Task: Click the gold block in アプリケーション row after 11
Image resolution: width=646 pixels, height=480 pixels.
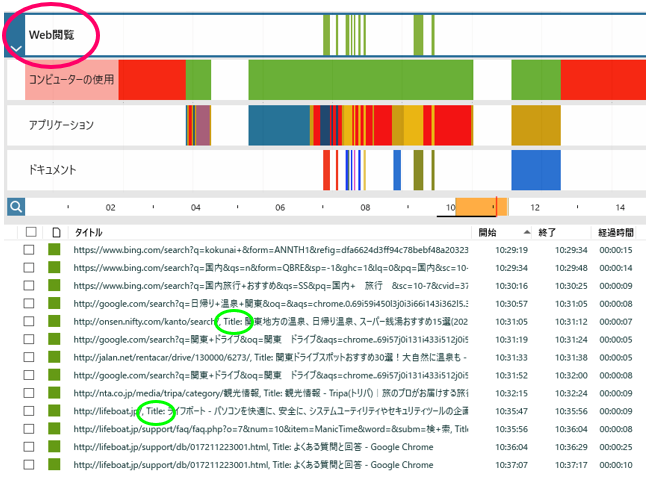Action: pos(536,125)
